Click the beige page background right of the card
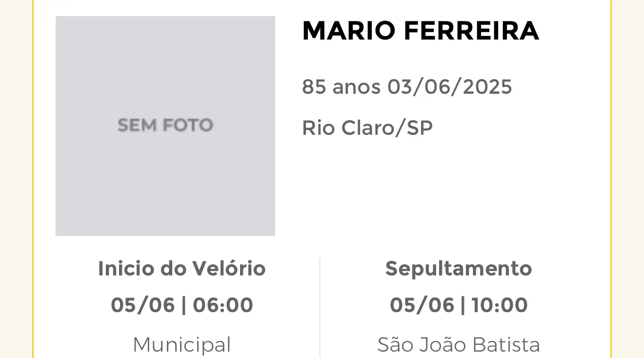The image size is (644, 358). tap(628, 179)
